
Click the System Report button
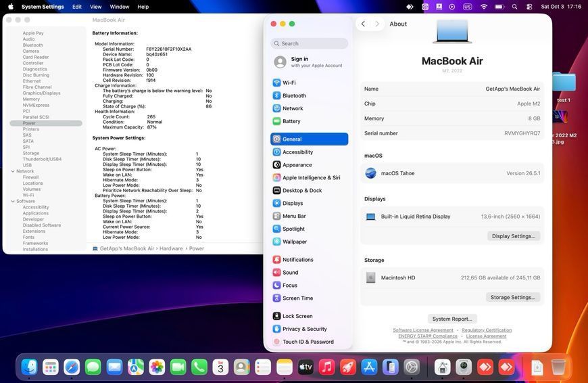pyautogui.click(x=452, y=319)
